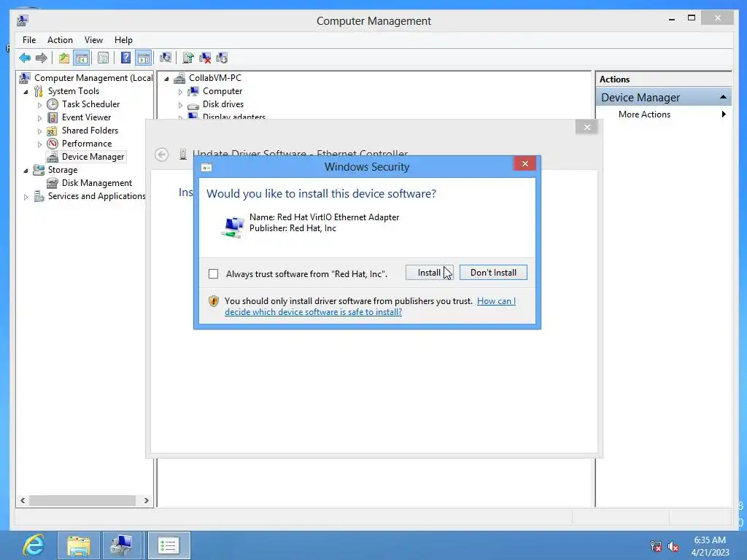Click left arrow of tree horizontal scrollbar
This screenshot has width=747, height=560.
click(23, 500)
